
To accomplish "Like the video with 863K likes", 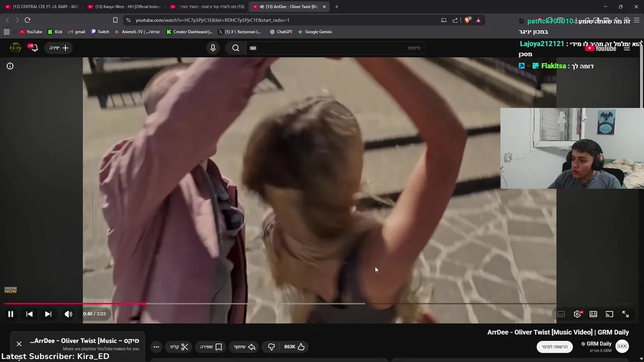I will pyautogui.click(x=295, y=347).
